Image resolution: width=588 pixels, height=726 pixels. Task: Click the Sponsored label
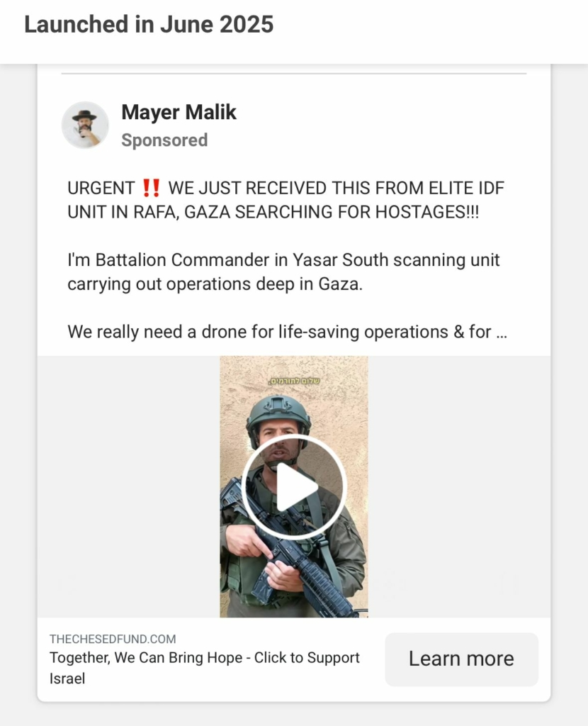pyautogui.click(x=164, y=140)
